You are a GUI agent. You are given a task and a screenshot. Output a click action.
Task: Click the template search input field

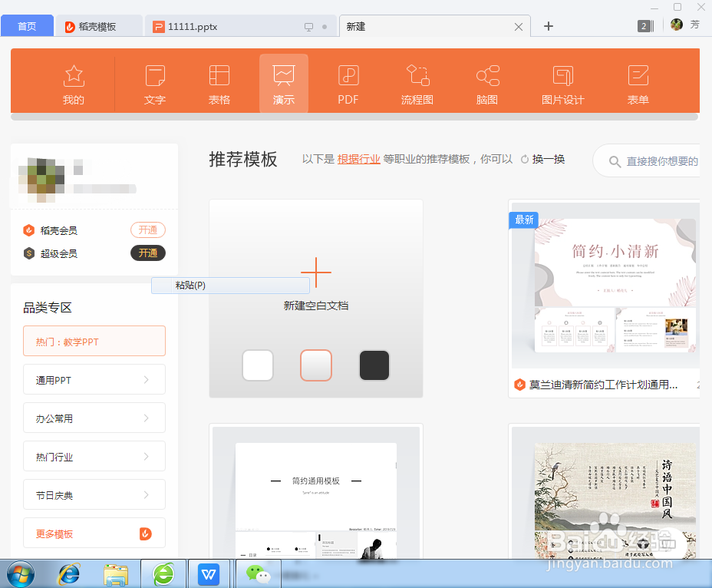pyautogui.click(x=660, y=161)
